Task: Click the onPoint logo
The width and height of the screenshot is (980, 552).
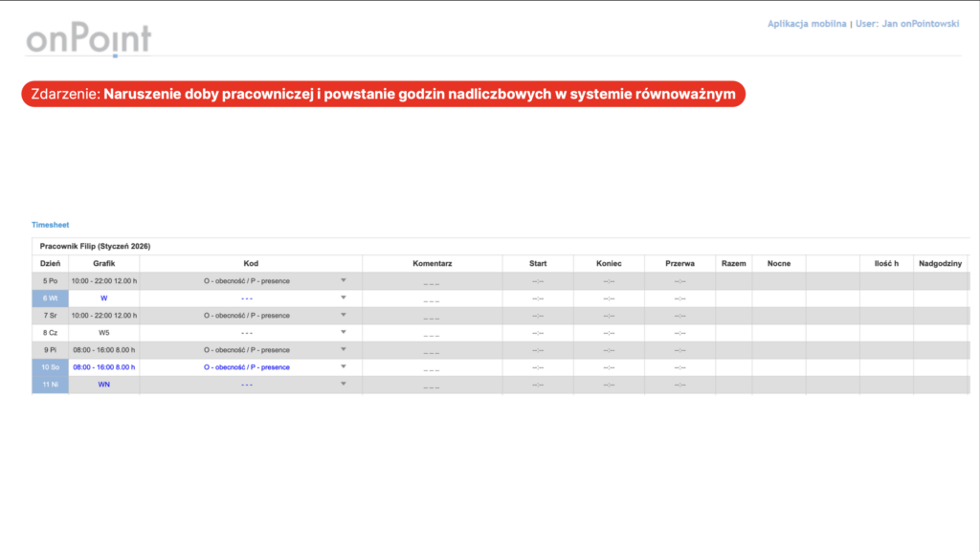Action: [x=88, y=39]
